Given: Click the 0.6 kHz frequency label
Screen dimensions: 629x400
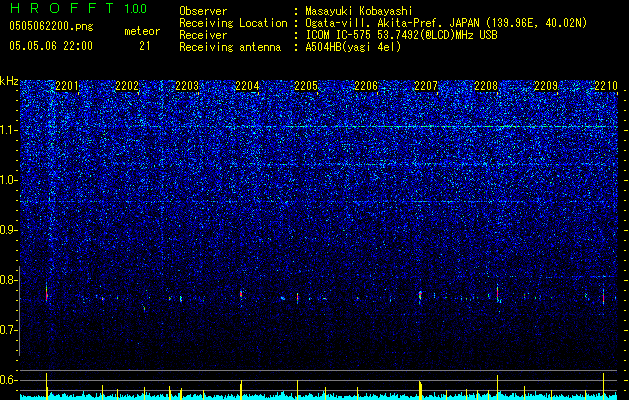Looking at the screenshot, I should pyautogui.click(x=8, y=380).
